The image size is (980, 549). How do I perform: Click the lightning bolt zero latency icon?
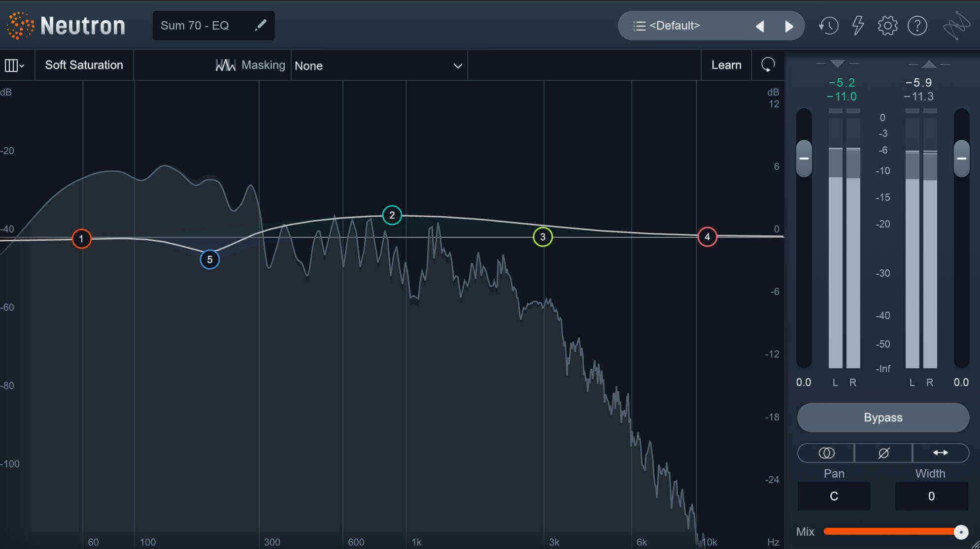(858, 26)
